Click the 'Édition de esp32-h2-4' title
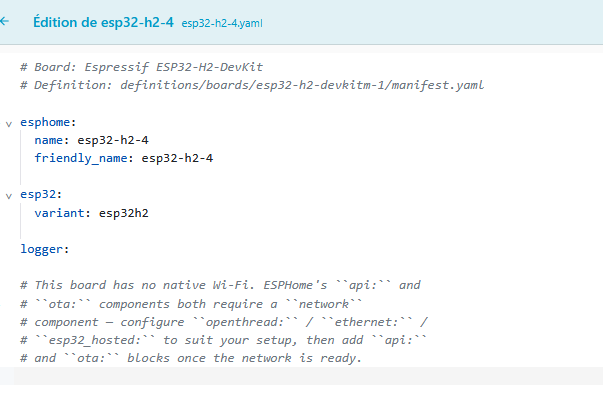603x412 pixels. (103, 22)
